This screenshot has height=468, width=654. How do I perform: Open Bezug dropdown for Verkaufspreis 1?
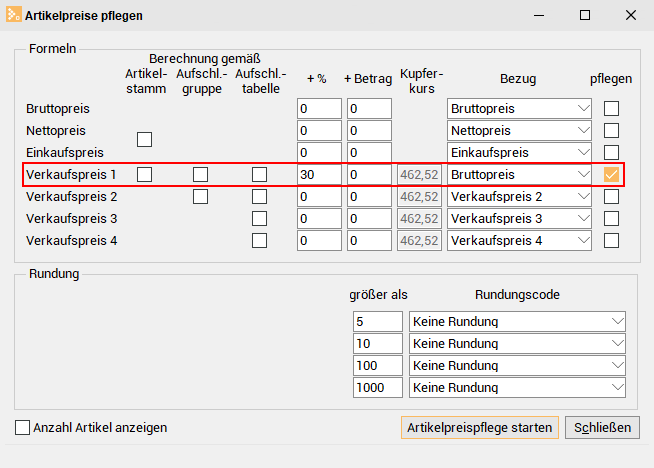click(x=519, y=174)
